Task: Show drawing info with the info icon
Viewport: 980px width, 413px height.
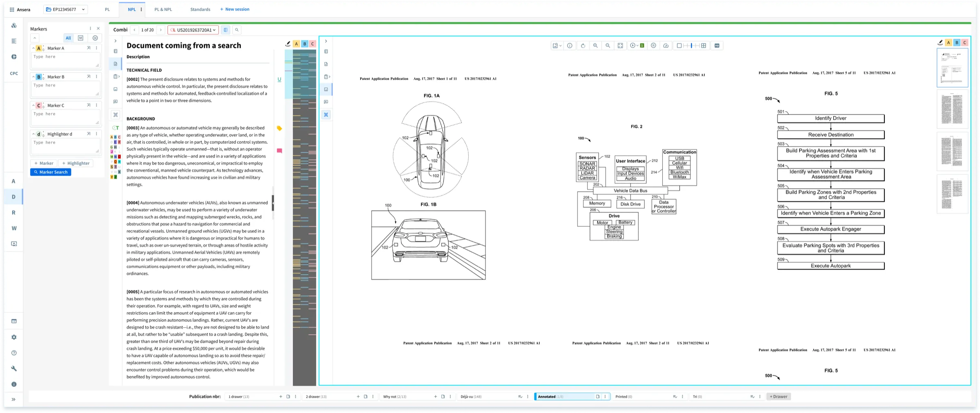Action: (570, 46)
